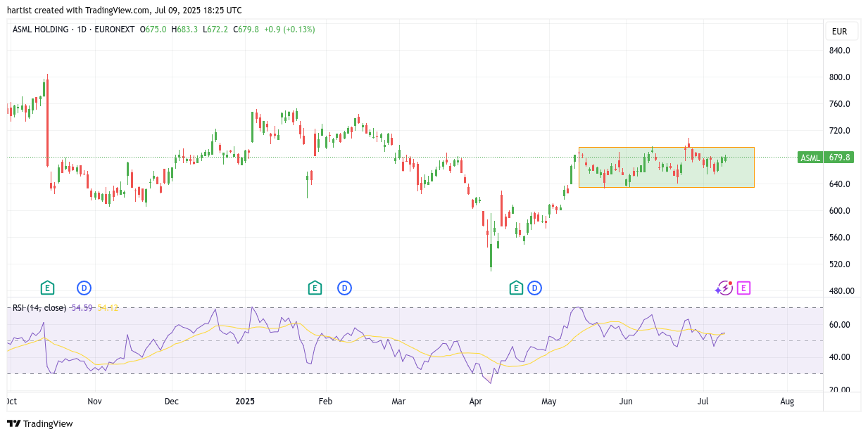The image size is (868, 436).
Task: Click the Aug label on time axis
Action: point(787,402)
